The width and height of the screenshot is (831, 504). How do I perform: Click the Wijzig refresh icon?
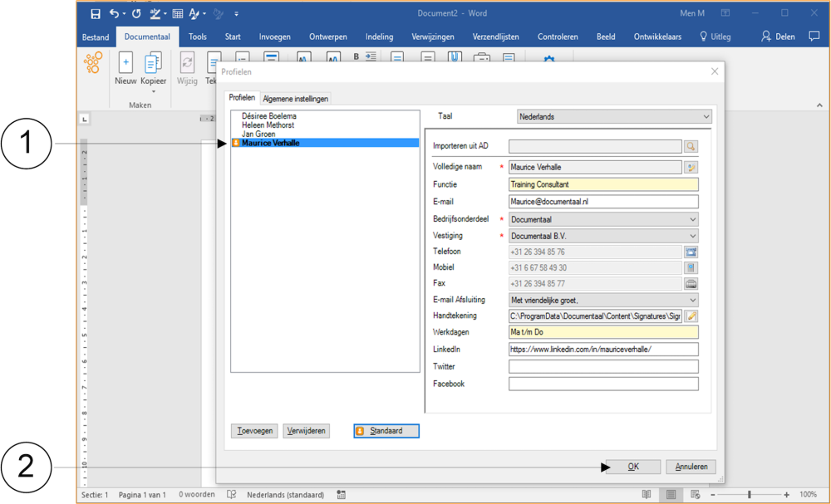pos(187,63)
